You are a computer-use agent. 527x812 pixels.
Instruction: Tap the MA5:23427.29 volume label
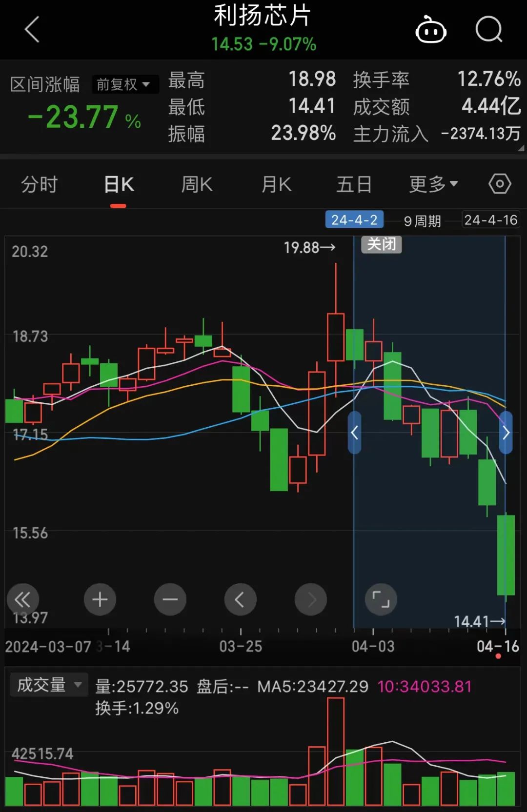coord(313,687)
